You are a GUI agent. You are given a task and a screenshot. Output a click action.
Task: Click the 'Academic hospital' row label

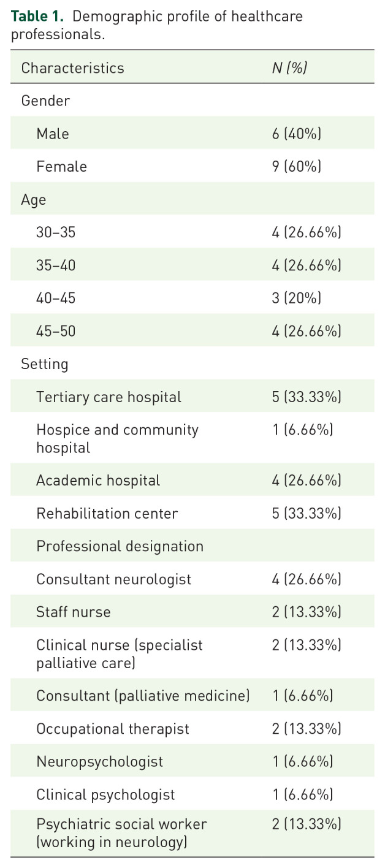point(98,480)
